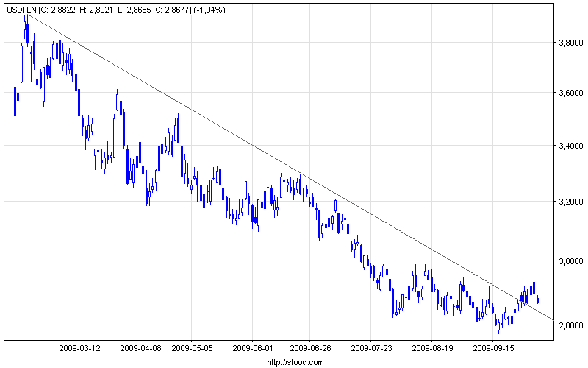Select the open value O: 2,8822
This screenshot has height=368, width=588.
[57, 10]
